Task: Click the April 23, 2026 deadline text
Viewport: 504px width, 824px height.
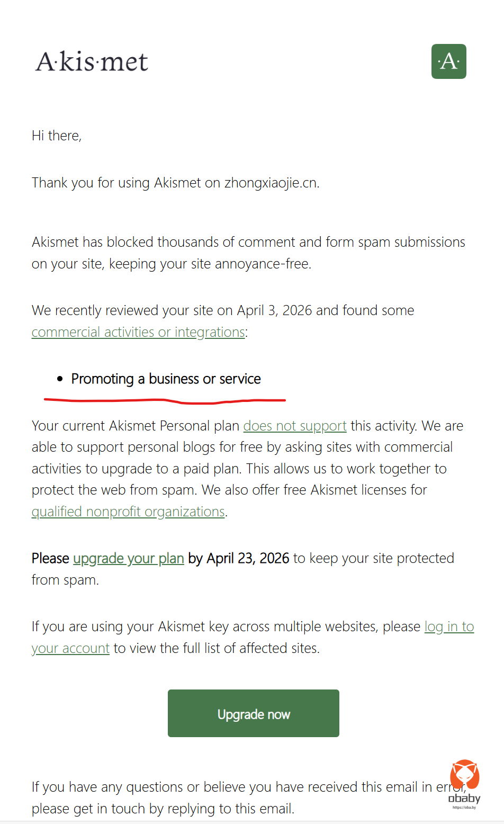Action: point(248,559)
